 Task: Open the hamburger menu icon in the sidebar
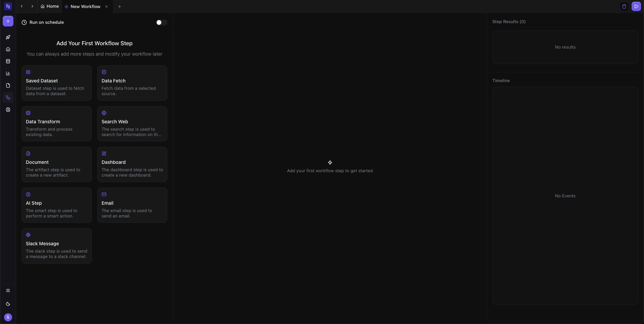pos(8,290)
